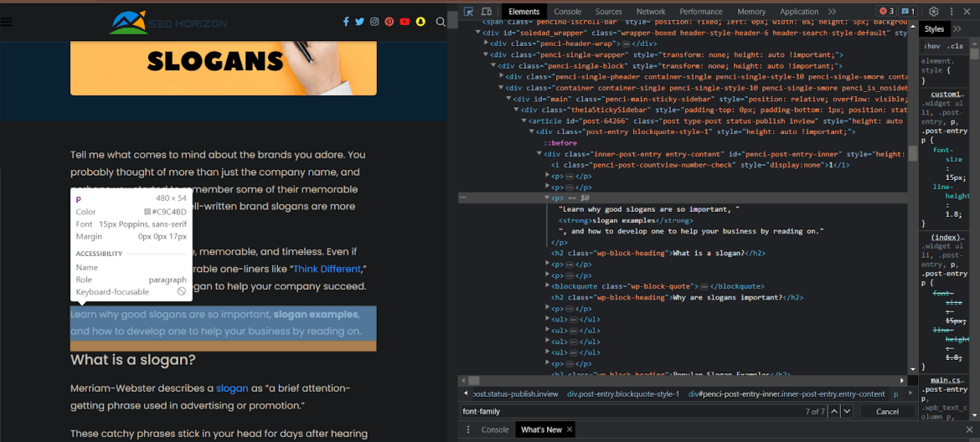Expand the blockquote wp-block-quote element
The image size is (980, 442).
pyautogui.click(x=548, y=286)
